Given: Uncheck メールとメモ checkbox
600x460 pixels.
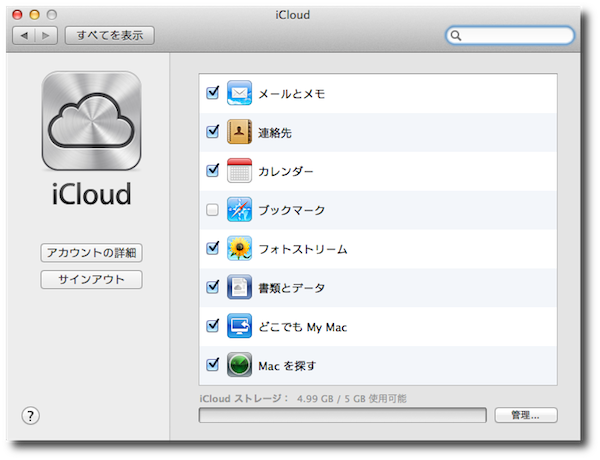Looking at the screenshot, I should click(x=212, y=93).
